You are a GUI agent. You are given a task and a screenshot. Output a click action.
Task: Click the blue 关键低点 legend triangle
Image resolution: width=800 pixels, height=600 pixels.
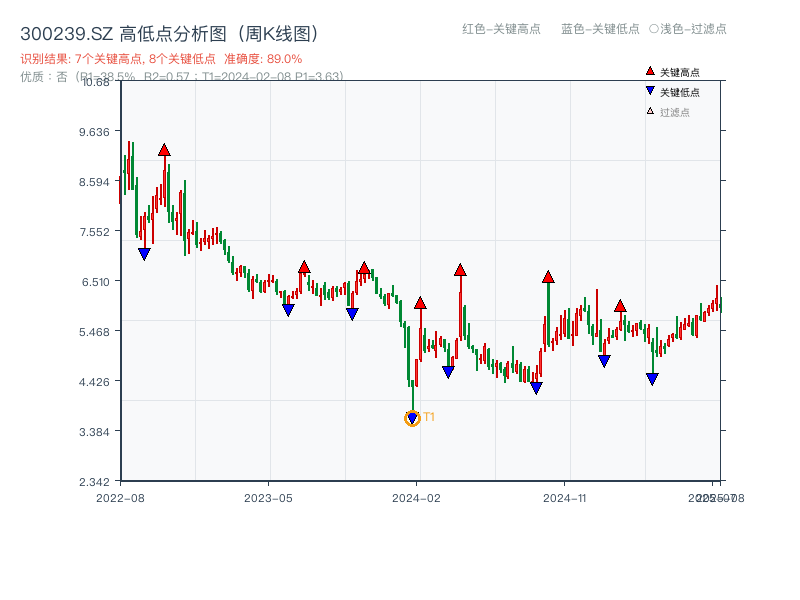coord(650,92)
